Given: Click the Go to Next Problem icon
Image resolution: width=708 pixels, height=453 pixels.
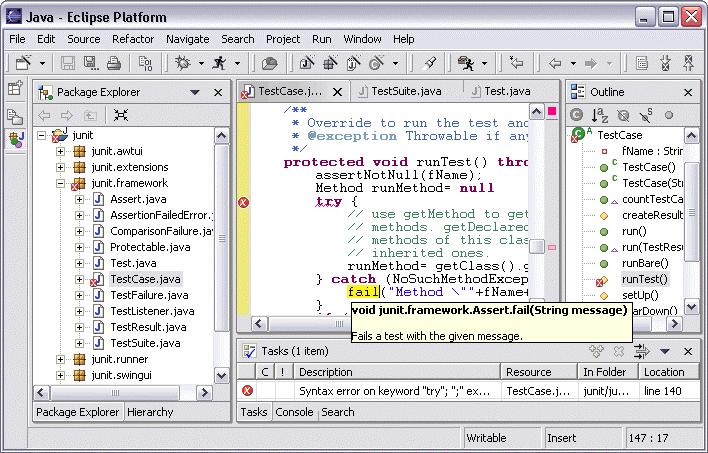Looking at the screenshot, I should [x=666, y=63].
